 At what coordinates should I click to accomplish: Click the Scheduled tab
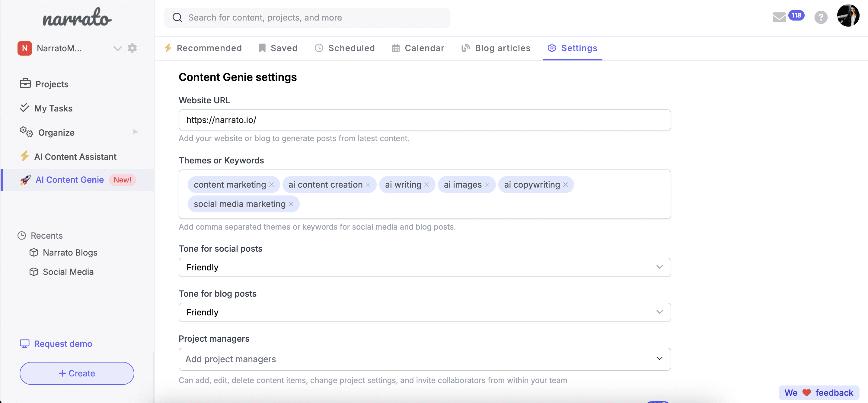(x=352, y=48)
